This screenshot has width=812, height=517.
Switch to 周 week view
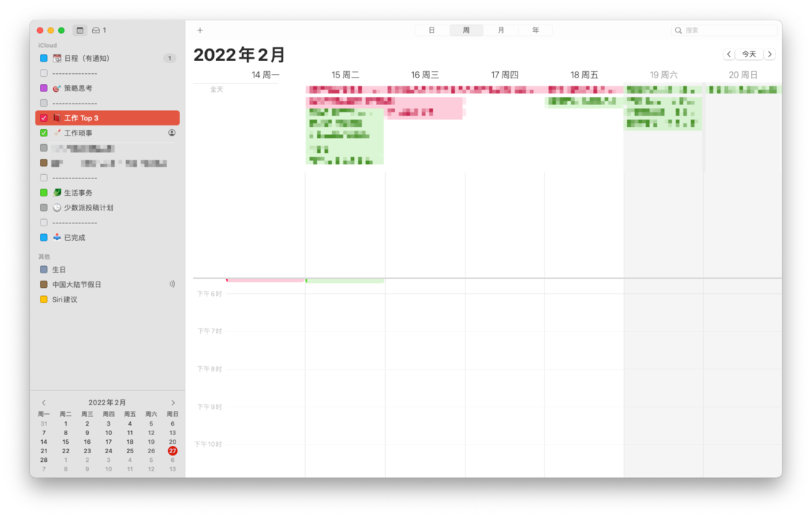tap(466, 30)
